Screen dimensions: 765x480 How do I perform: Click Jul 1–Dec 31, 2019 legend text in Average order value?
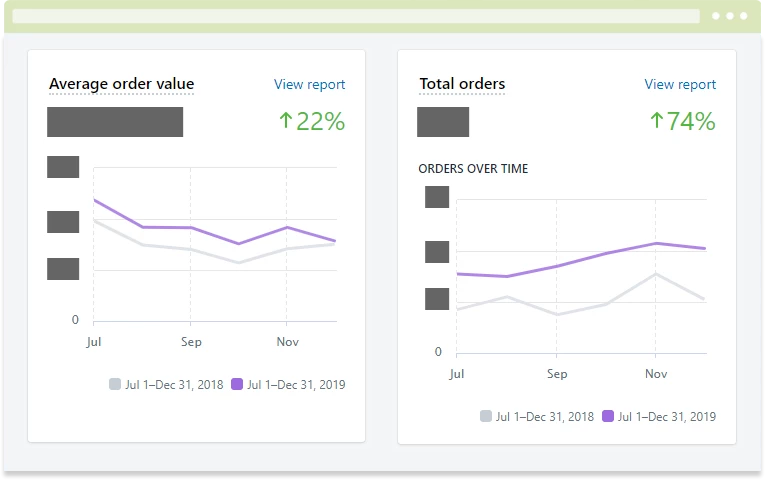pos(296,384)
